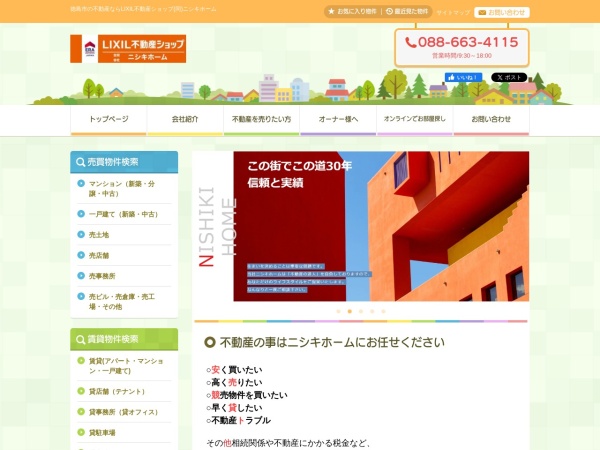Open お気に入り物件 favorites star link
The image size is (600, 450).
coord(352,12)
